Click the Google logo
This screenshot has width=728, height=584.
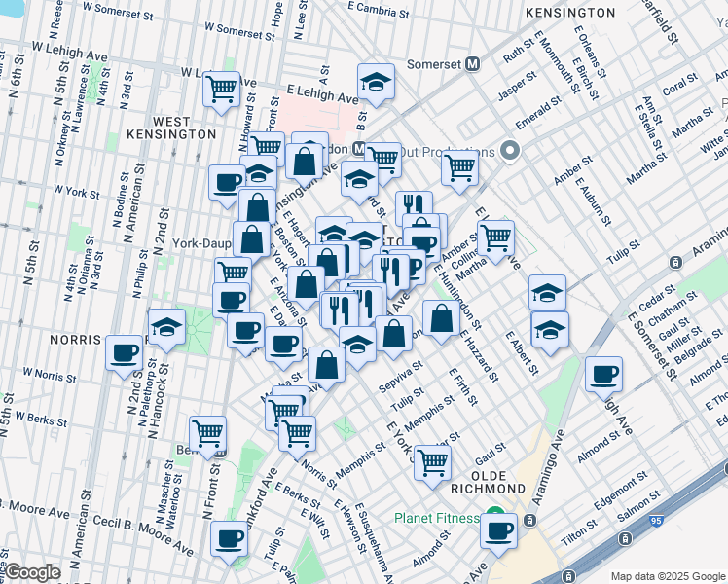point(32,573)
